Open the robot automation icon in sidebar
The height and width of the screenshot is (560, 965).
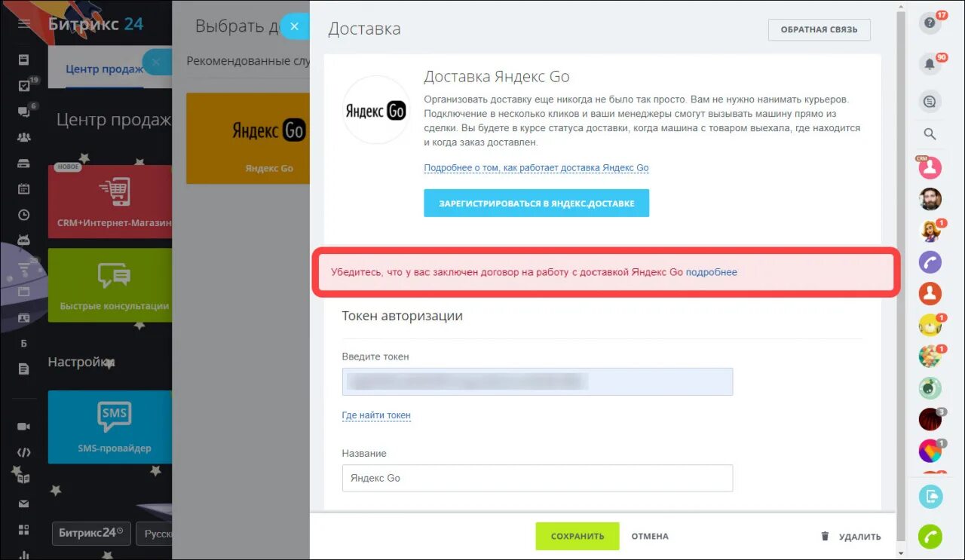[24, 240]
